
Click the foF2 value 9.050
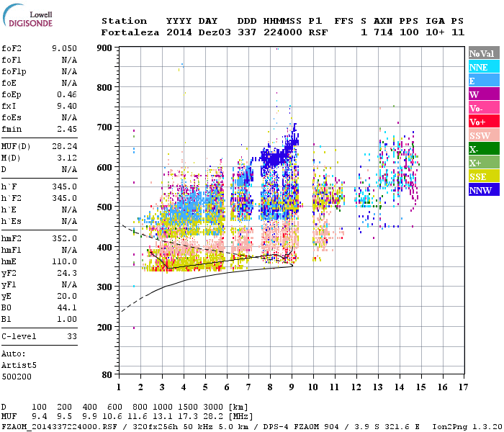tap(64, 48)
